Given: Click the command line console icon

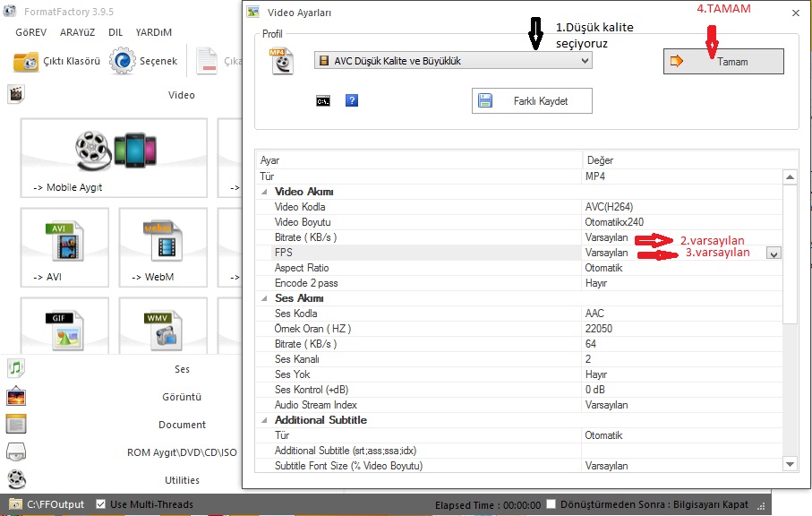Looking at the screenshot, I should click(323, 101).
